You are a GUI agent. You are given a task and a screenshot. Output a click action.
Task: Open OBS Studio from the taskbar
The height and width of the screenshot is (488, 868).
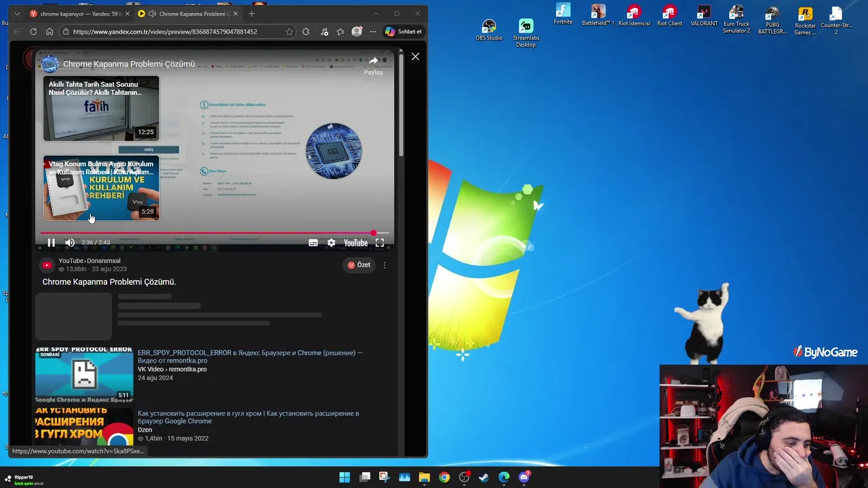click(x=464, y=477)
